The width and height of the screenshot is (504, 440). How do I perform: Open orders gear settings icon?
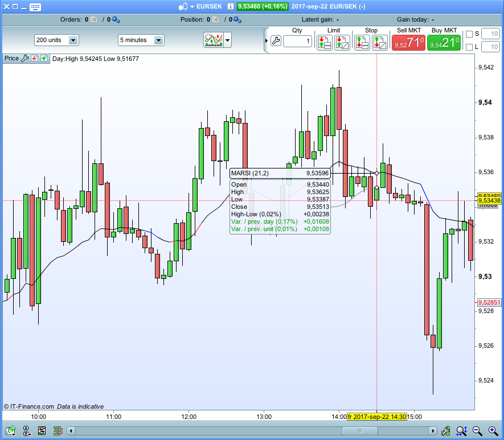coord(116,19)
